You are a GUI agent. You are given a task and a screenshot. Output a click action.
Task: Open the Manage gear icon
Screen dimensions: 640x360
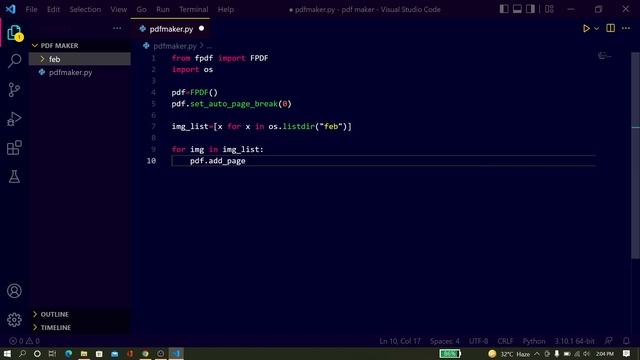(x=14, y=320)
